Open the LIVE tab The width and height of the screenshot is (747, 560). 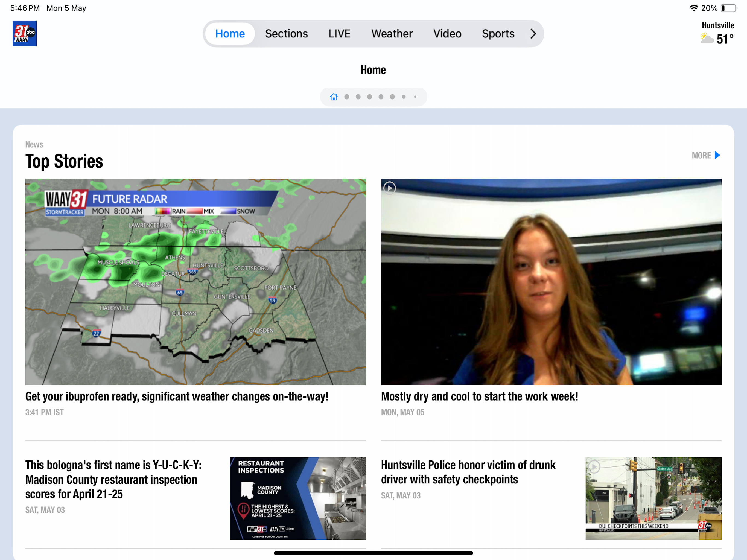pyautogui.click(x=339, y=34)
